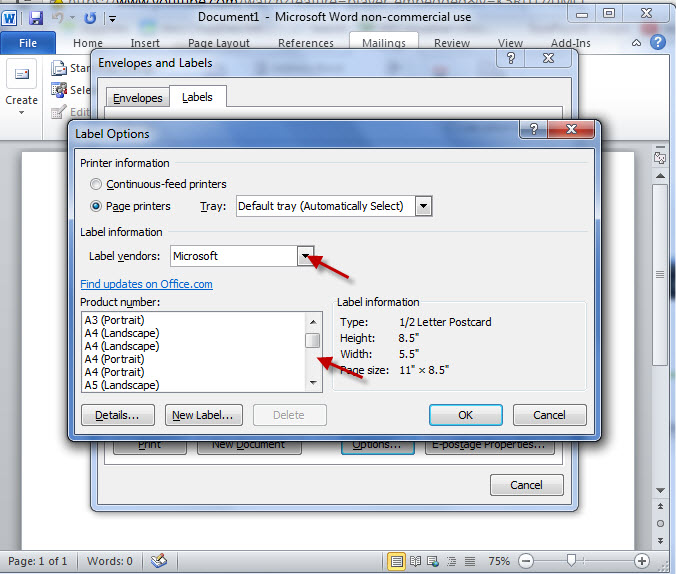
Task: Switch to the View ribbon tab
Action: pos(510,43)
